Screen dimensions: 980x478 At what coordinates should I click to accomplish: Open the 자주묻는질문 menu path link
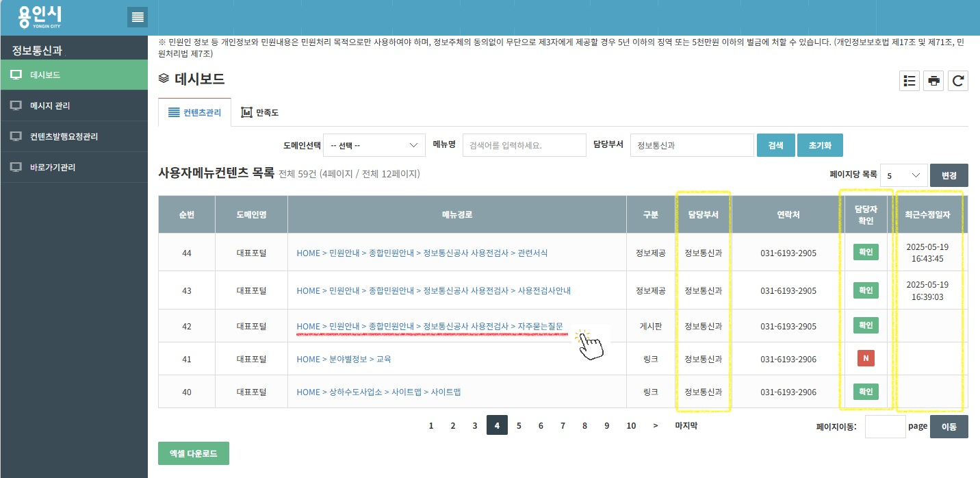[429, 327]
